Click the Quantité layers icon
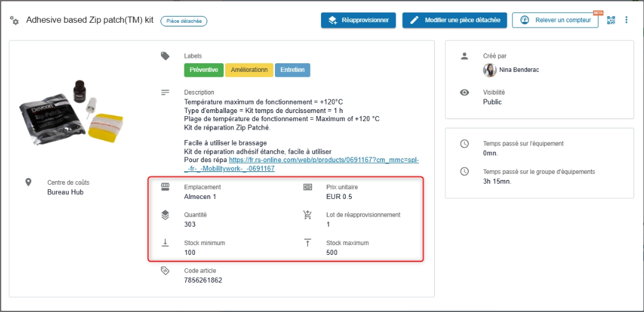Viewport: 644px width, 312px height. 165,215
